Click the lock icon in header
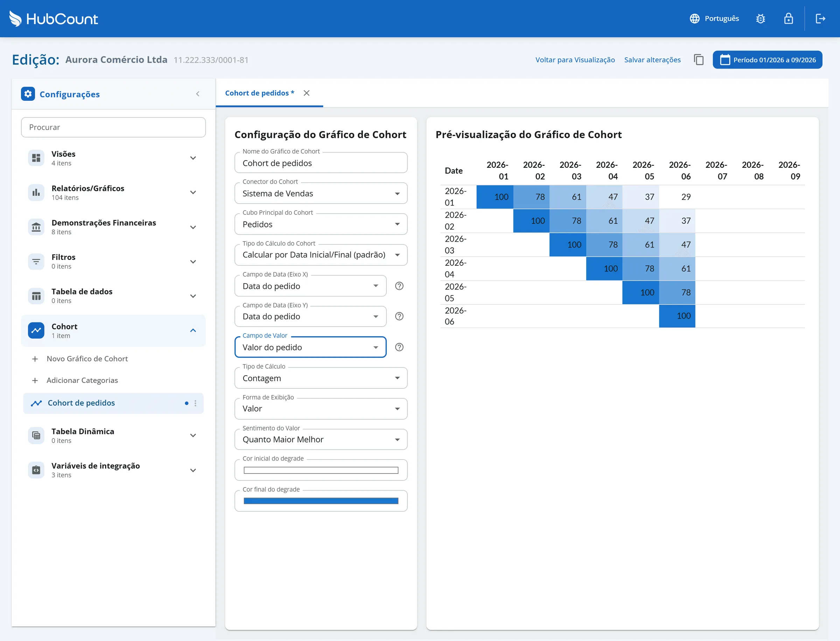840x641 pixels. [x=789, y=19]
